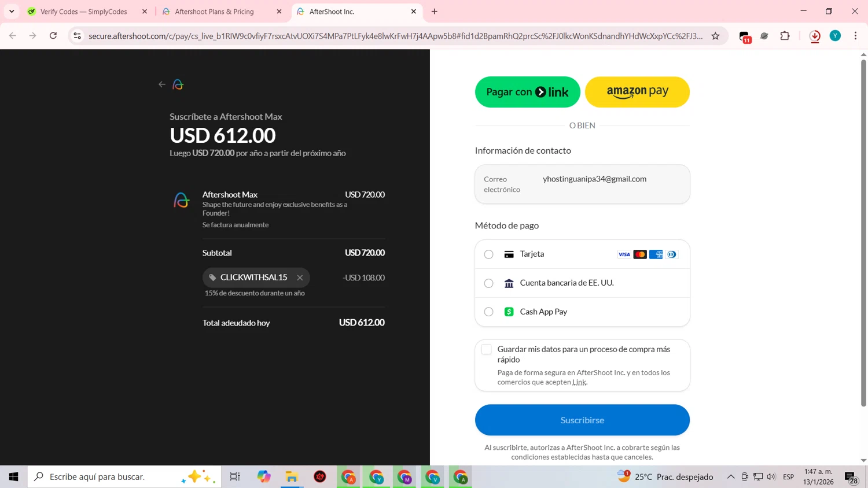Open the Chrome profile Y avatar
868x488 pixels.
835,36
